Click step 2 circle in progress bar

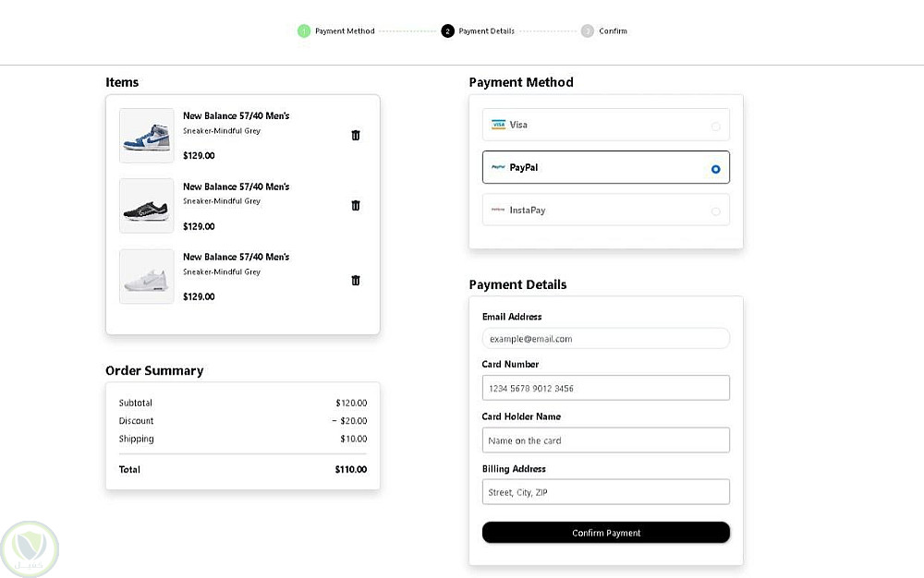tap(448, 31)
